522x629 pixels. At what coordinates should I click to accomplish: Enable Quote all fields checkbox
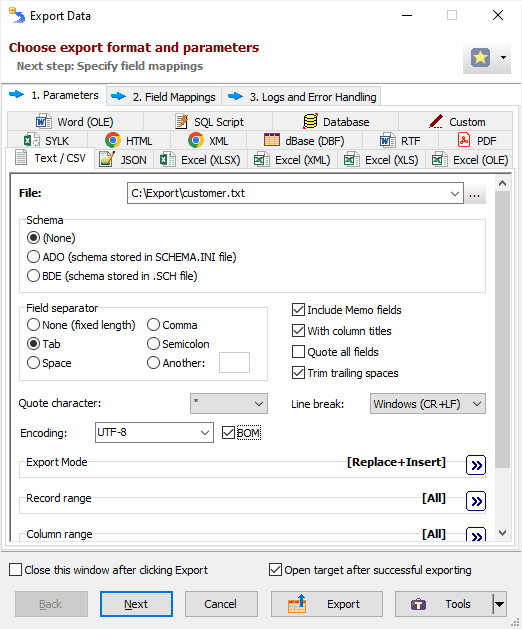pyautogui.click(x=298, y=352)
